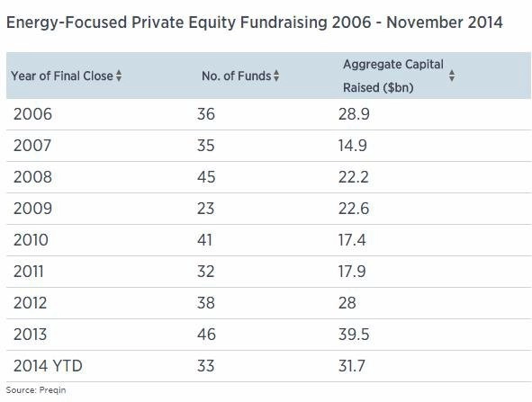This screenshot has width=532, height=402.
Task: Click the 2007 row funds value 35
Action: click(x=205, y=146)
